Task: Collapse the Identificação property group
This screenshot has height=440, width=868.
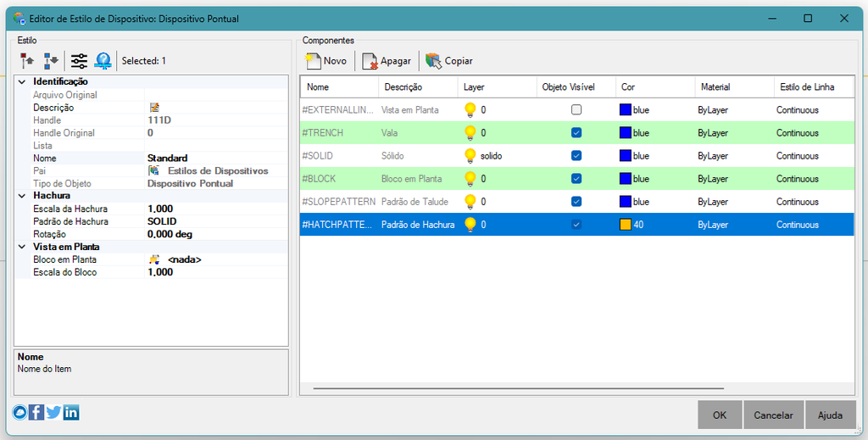Action: (22, 82)
